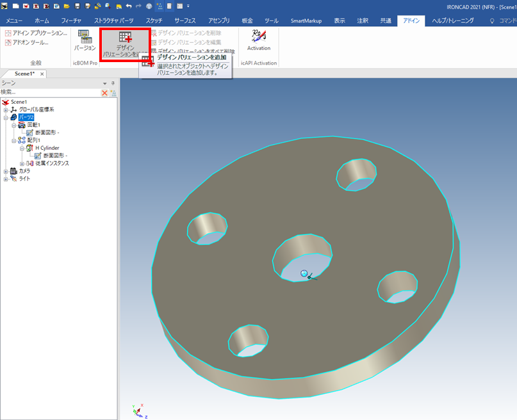517x420 pixels.
Task: Switch to the フィーチャ ribbon tab
Action: [71, 20]
